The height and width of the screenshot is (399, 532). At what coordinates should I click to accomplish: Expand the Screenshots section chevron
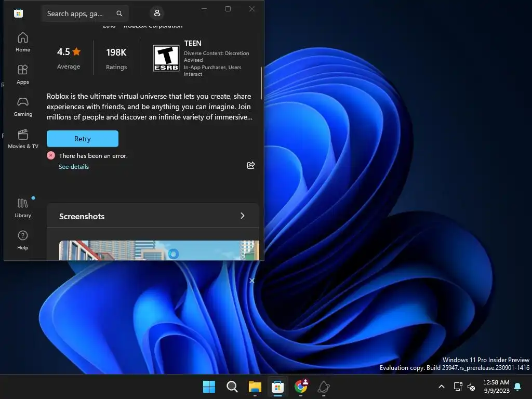pos(242,216)
